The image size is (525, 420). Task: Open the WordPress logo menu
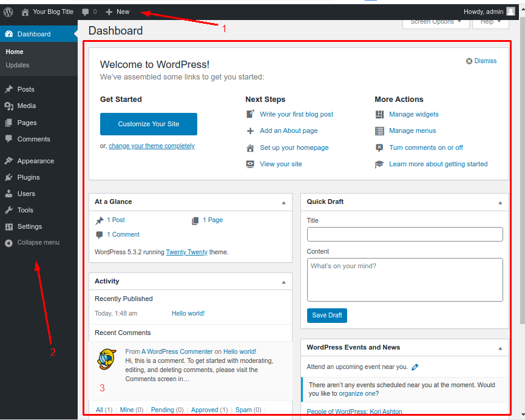coord(8,12)
